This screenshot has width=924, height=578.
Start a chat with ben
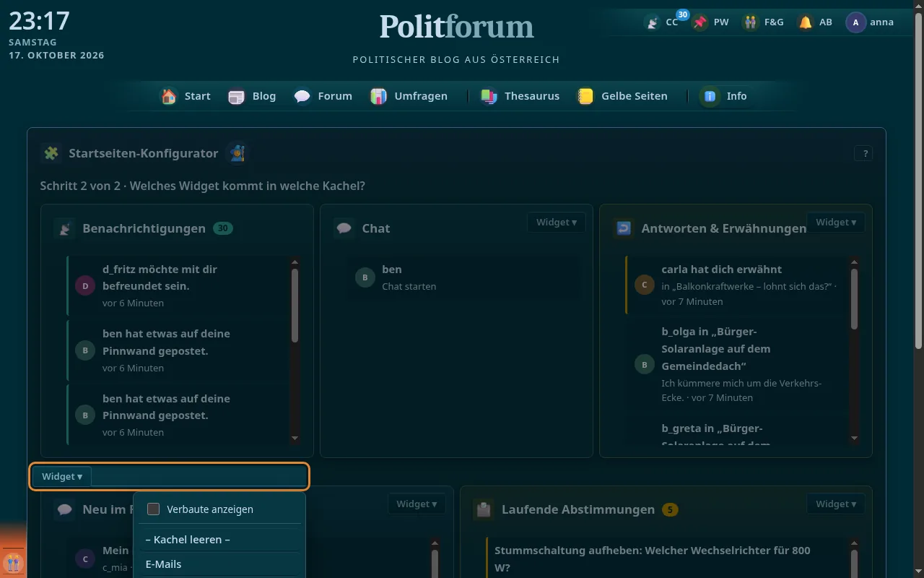click(x=463, y=277)
